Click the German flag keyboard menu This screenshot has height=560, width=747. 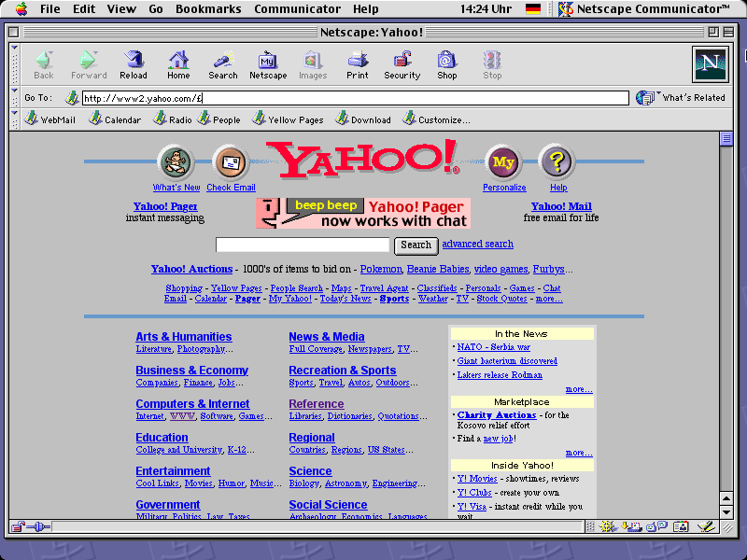pos(533,8)
